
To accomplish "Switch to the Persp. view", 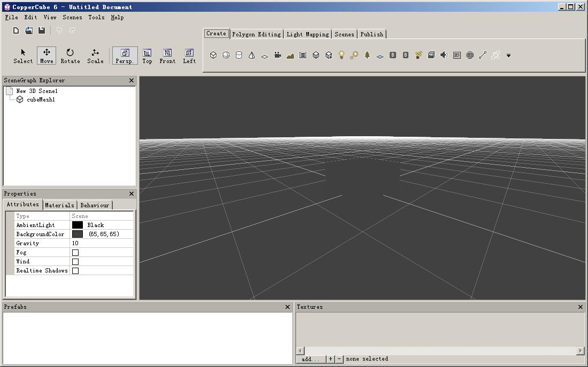I will [x=125, y=56].
